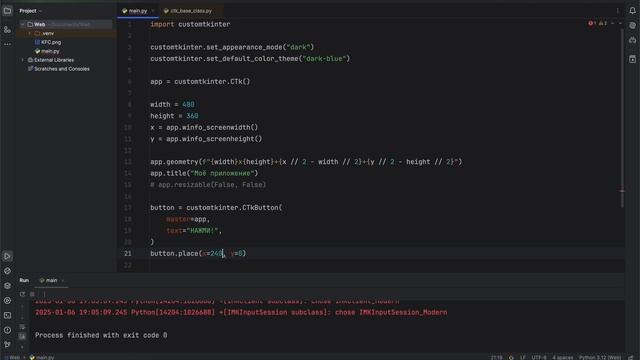Screen dimensions: 640x360
Task: Click 'Process finished with exit code 0'
Action: point(101,335)
